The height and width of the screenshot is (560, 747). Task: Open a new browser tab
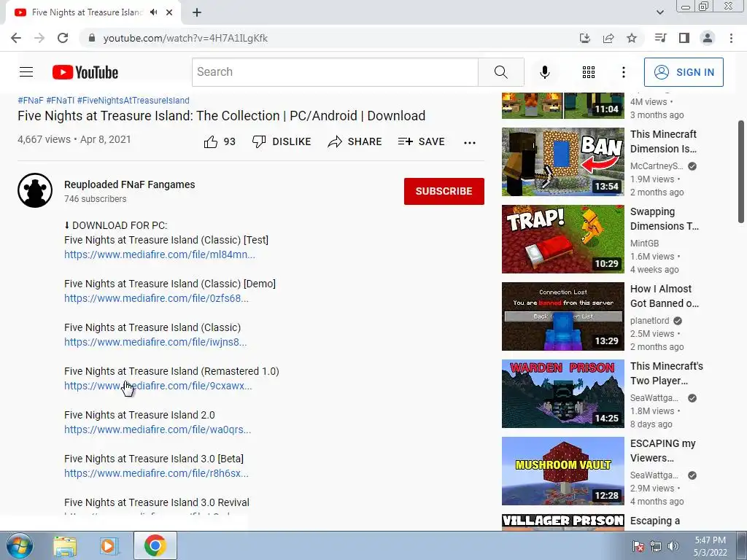point(197,12)
